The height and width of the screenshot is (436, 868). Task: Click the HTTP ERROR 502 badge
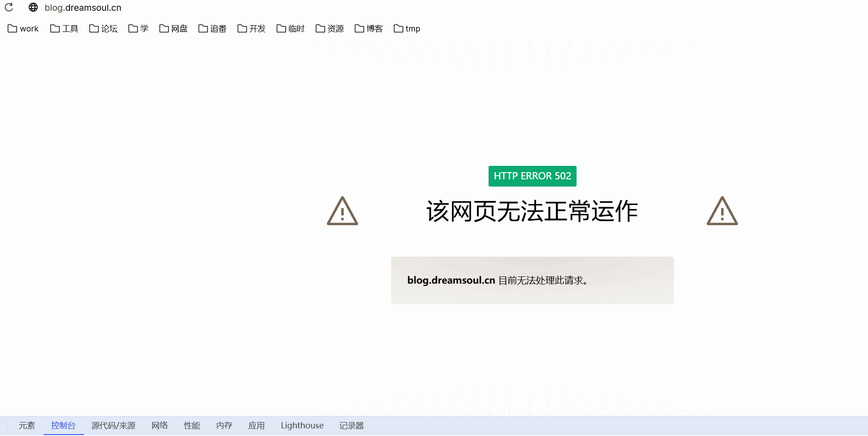(x=533, y=176)
